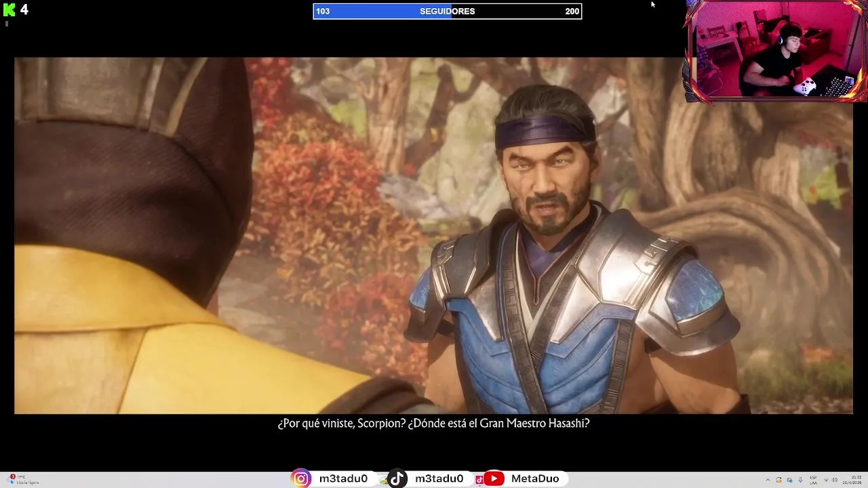
Task: Click the Instagram icon in bottom banner
Action: pyautogui.click(x=301, y=479)
